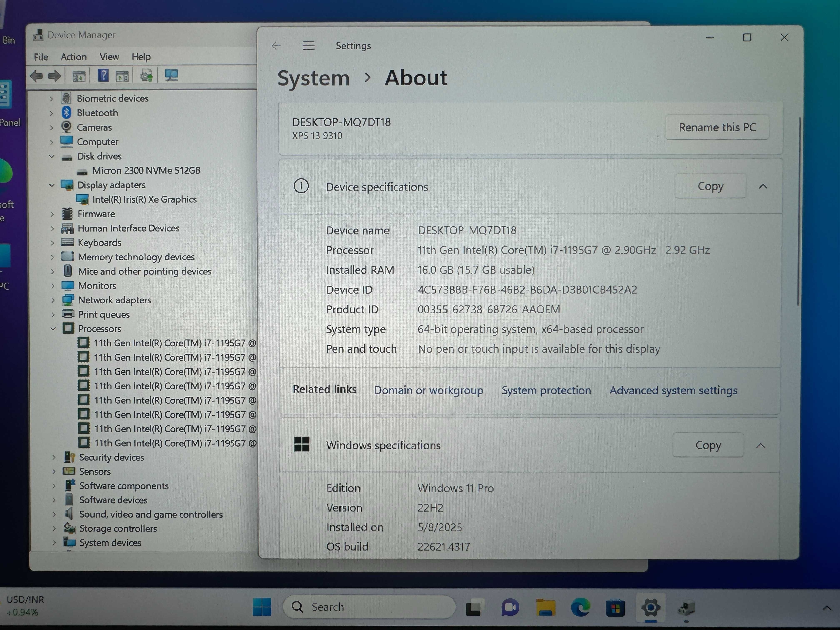Select the Software components item
840x630 pixels.
tap(124, 486)
